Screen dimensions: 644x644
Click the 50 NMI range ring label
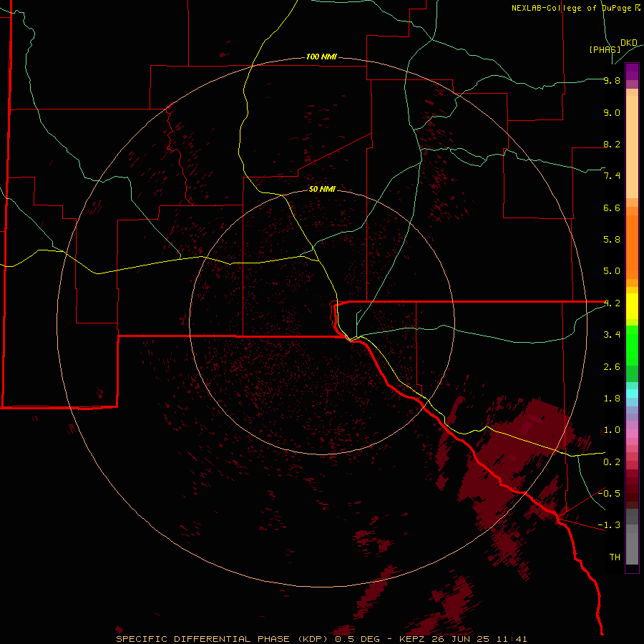pos(322,189)
